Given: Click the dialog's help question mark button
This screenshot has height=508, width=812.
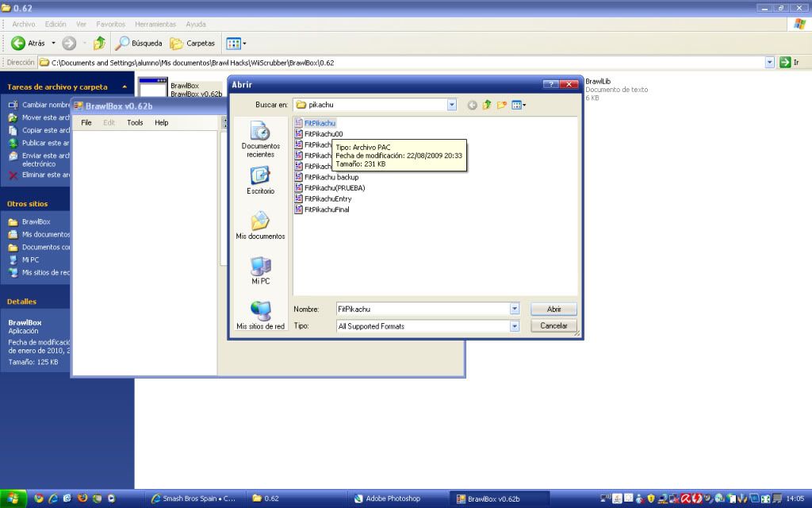Looking at the screenshot, I should pyautogui.click(x=551, y=85).
